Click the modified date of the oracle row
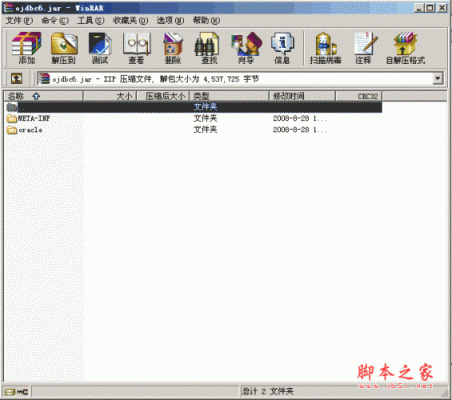452x400 pixels. pyautogui.click(x=300, y=130)
